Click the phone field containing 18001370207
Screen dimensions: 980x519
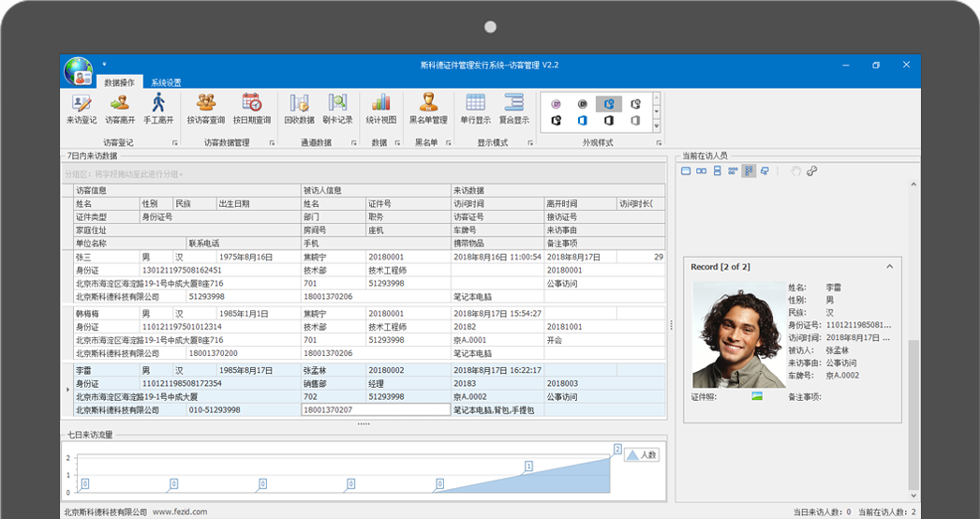376,409
